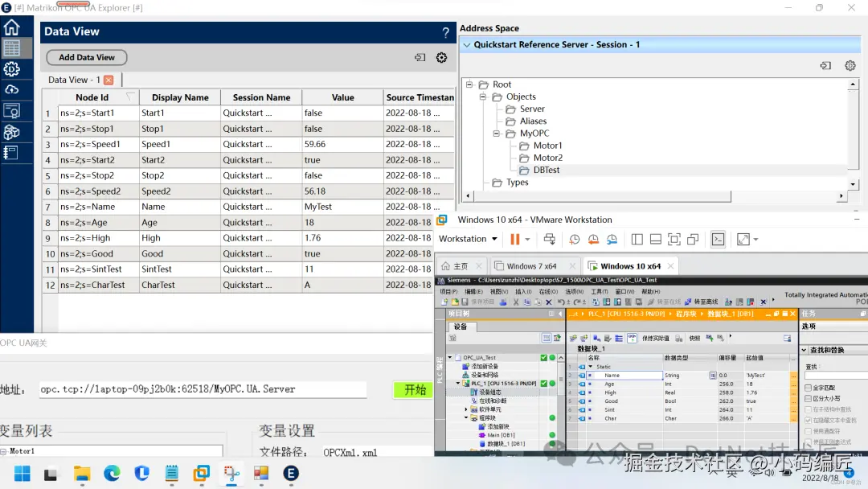The height and width of the screenshot is (489, 868).
Task: Open the cloud icon in left sidebar
Action: (11, 89)
